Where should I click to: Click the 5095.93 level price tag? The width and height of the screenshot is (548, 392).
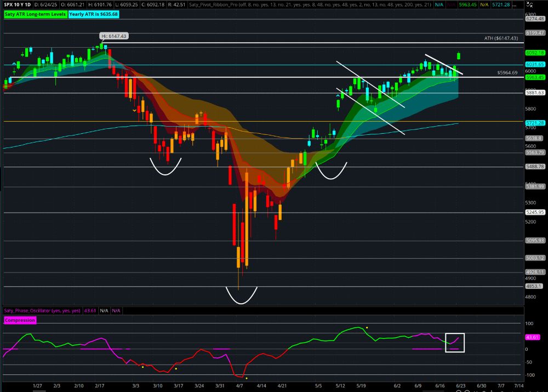point(535,241)
